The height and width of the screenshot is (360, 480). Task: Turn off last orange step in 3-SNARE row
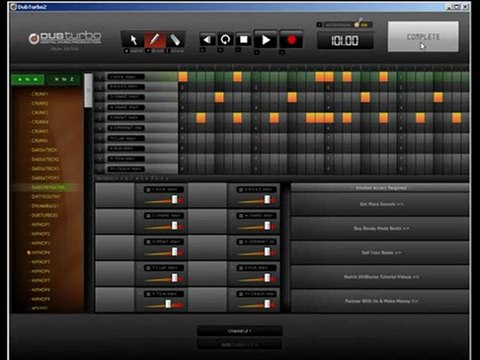438,97
